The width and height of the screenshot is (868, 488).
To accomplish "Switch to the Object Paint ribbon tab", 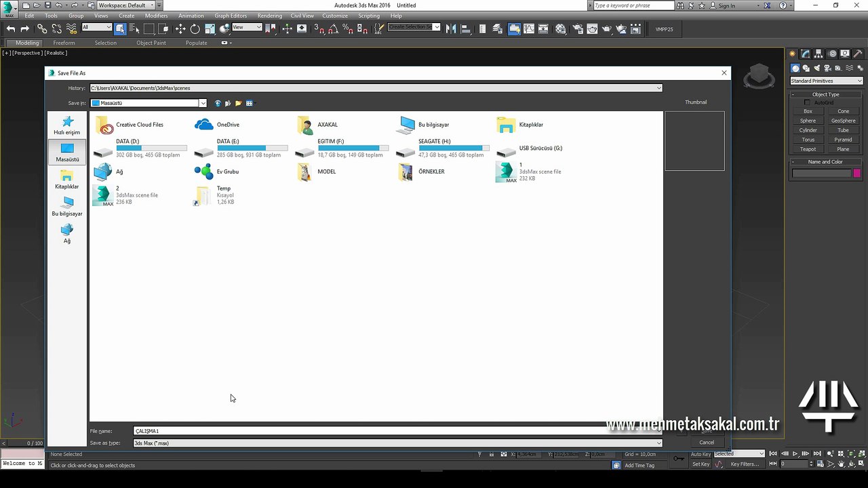I will click(151, 43).
